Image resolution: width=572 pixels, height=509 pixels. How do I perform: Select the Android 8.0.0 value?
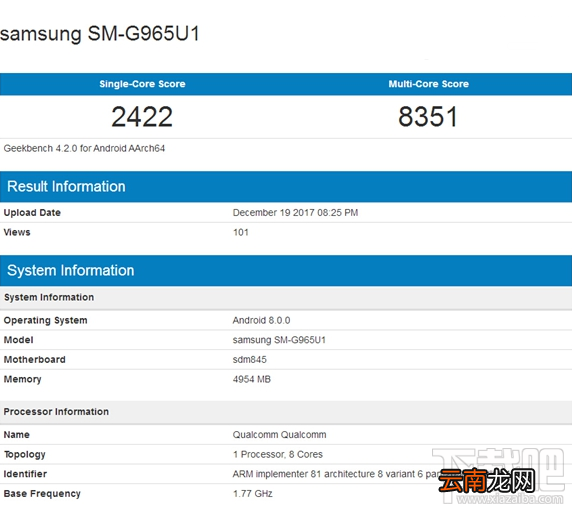pos(262,320)
